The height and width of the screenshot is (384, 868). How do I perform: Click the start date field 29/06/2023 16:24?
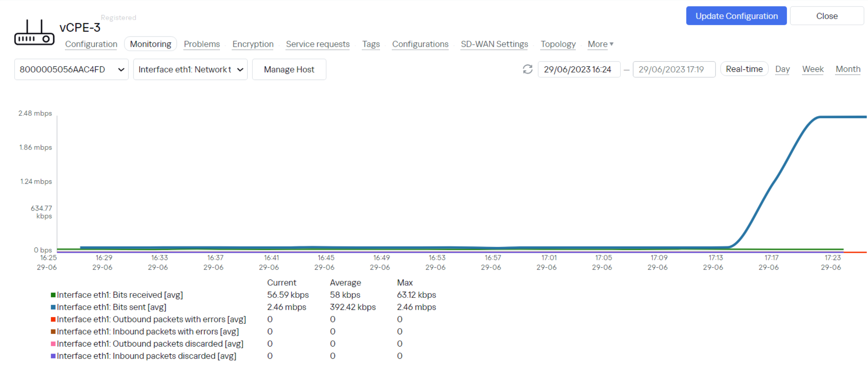point(579,69)
